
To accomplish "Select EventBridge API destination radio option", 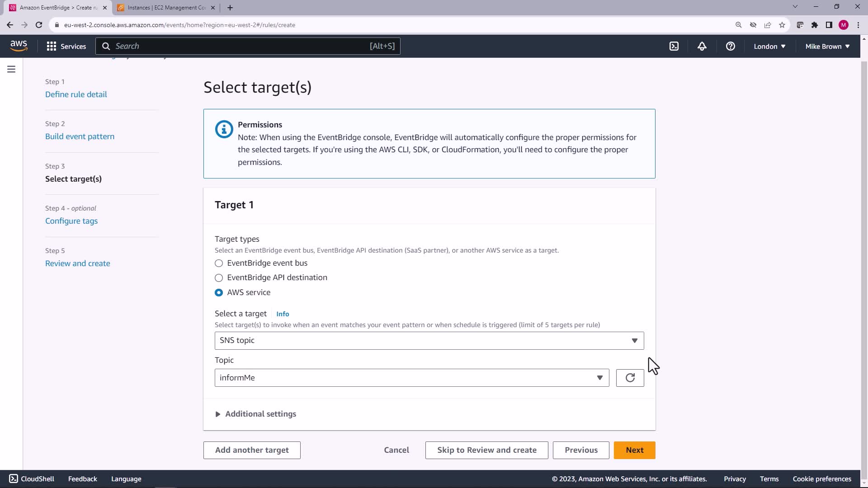I will 219,278.
